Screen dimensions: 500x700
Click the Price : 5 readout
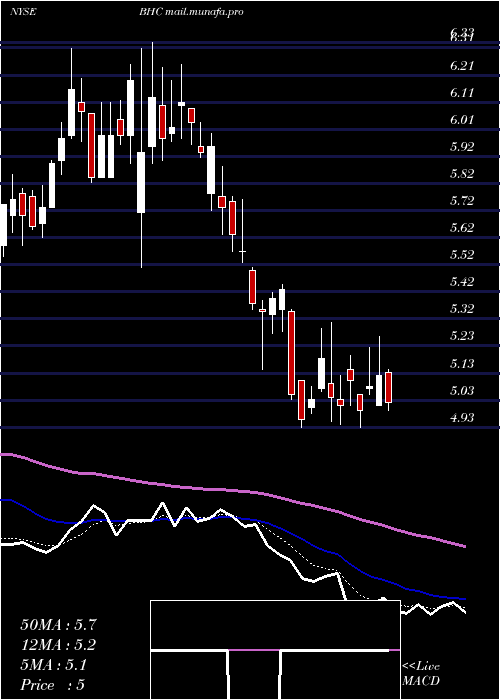pos(53,685)
